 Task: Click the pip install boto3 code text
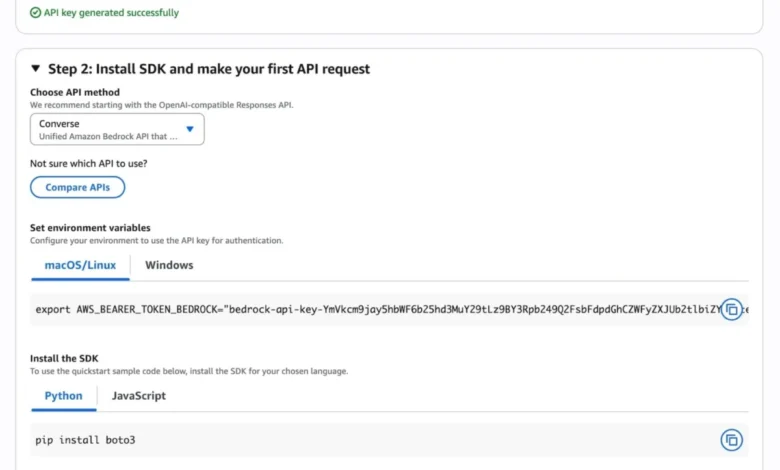click(x=85, y=440)
